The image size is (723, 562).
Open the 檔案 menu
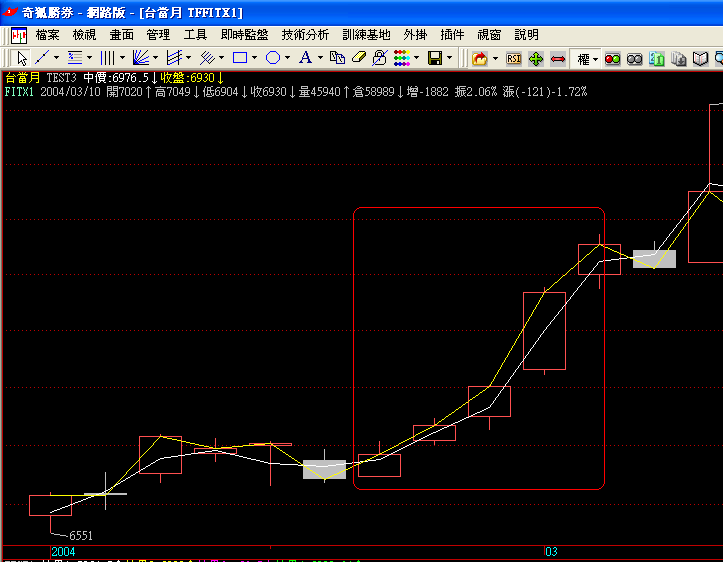47,35
